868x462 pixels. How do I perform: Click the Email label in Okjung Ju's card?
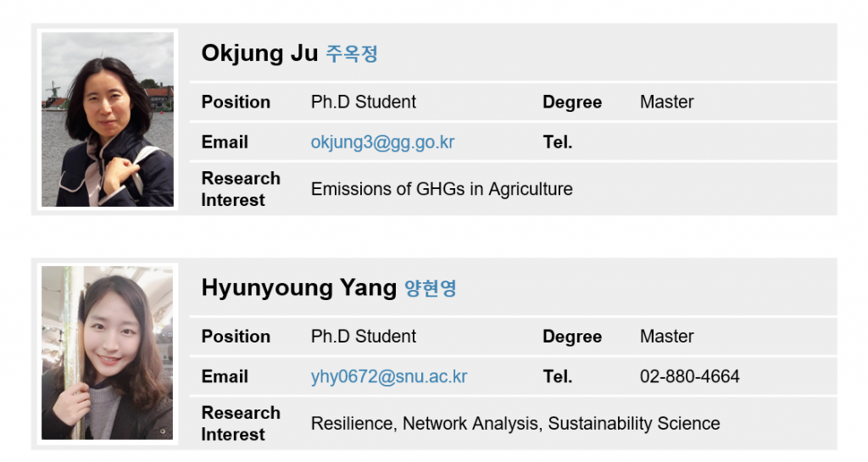pos(225,142)
